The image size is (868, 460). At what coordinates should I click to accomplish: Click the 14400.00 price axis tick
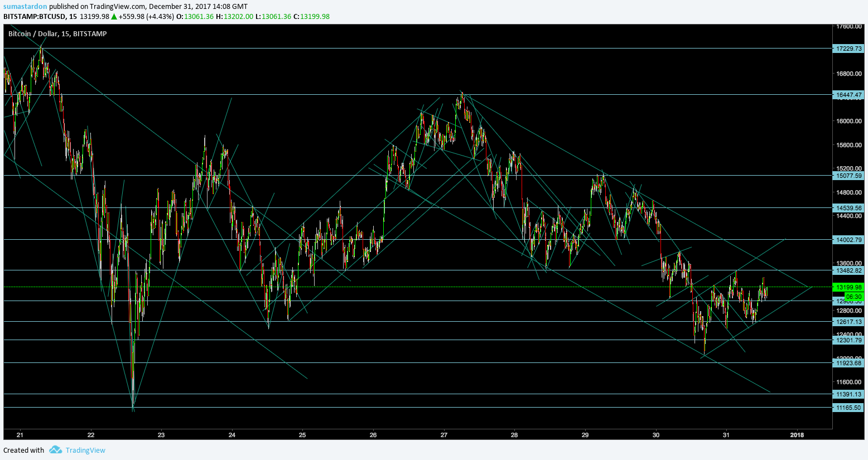(848, 216)
